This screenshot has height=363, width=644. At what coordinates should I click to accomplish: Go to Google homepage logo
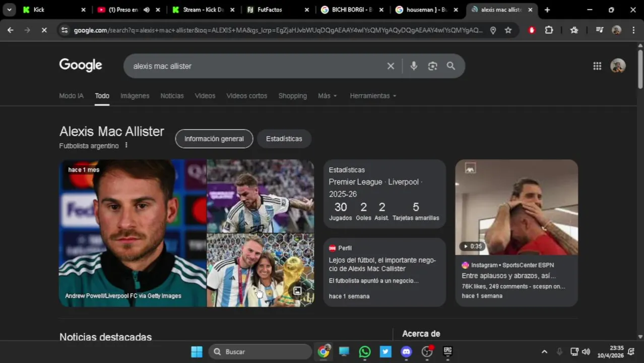(81, 65)
